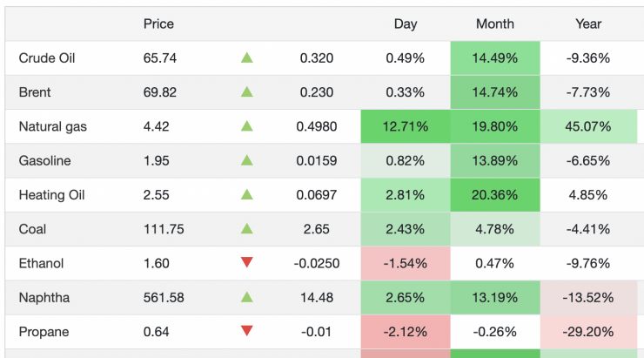Click the Coal row green up arrow

click(246, 229)
